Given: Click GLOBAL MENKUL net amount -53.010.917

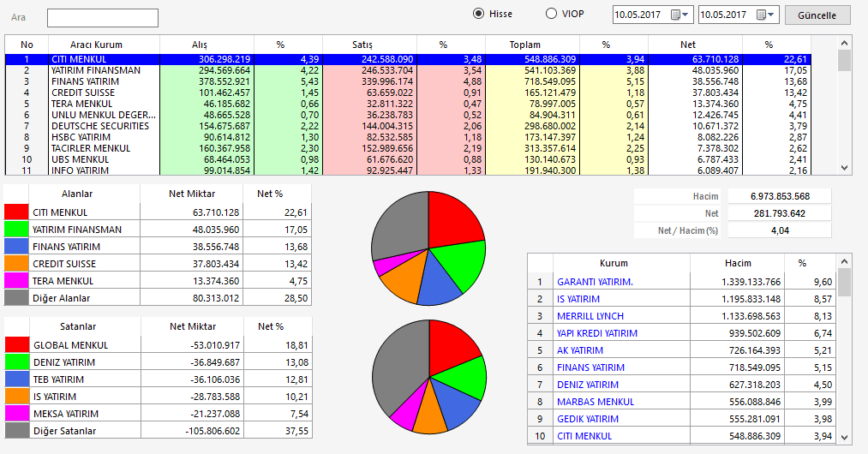Looking at the screenshot, I should [x=215, y=345].
